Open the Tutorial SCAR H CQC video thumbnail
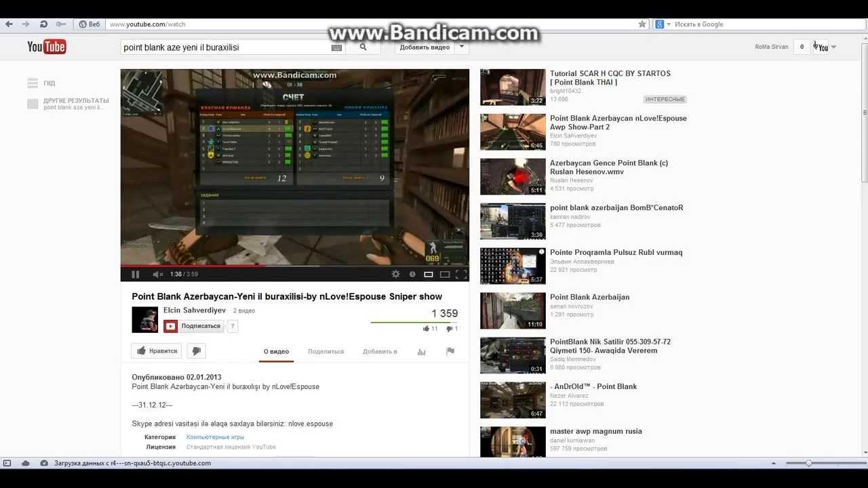 tap(513, 87)
